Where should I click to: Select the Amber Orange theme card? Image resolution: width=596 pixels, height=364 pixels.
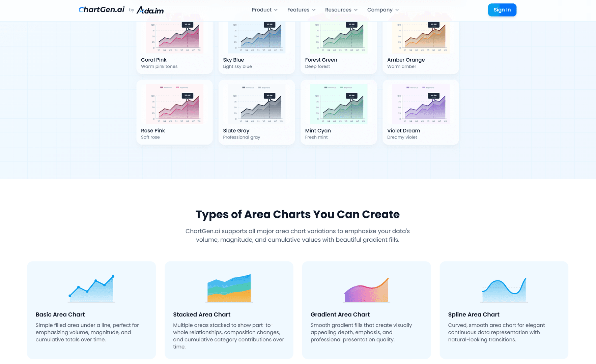pyautogui.click(x=421, y=37)
